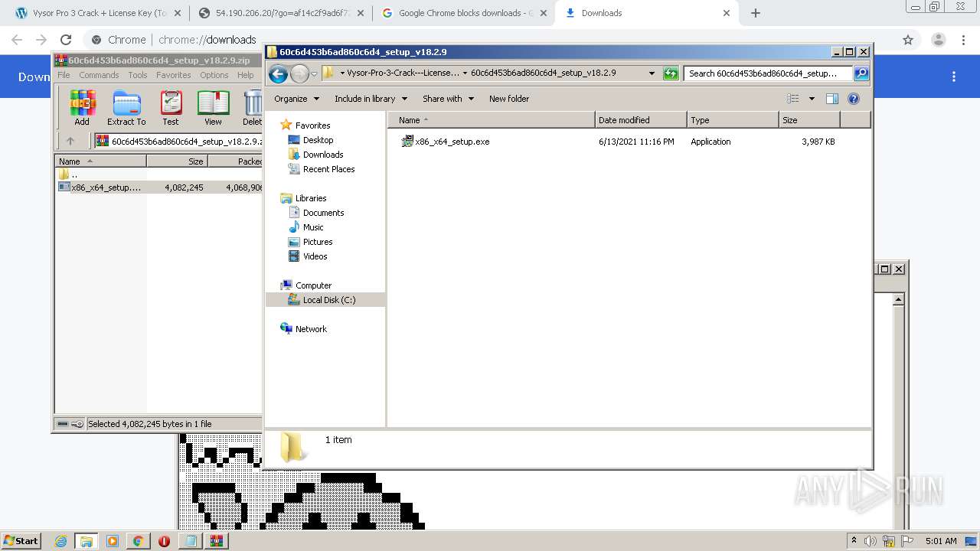Sort WinRAR list by Size column

pos(177,161)
